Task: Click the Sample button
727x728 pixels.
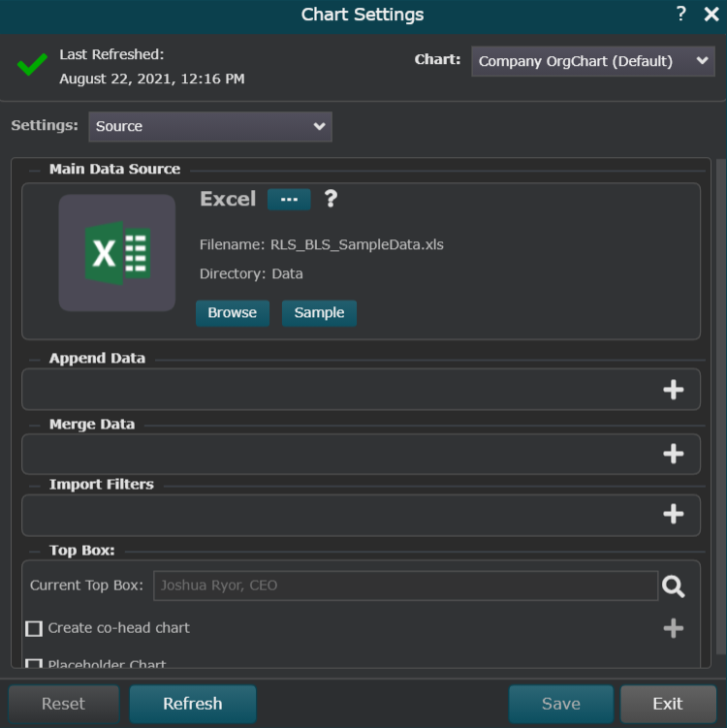Action: (319, 313)
